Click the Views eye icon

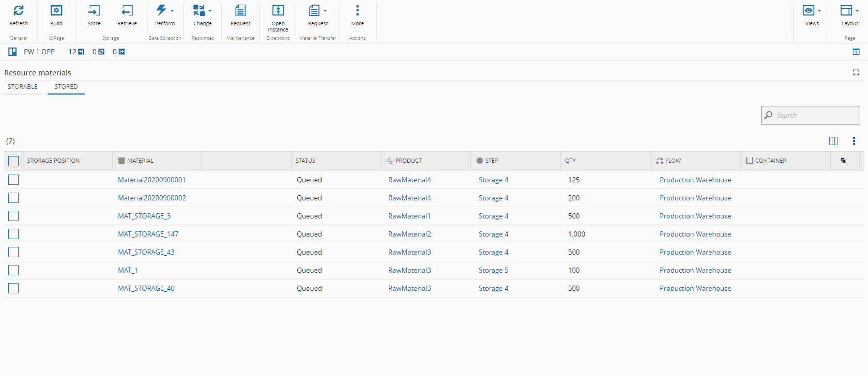(x=809, y=10)
